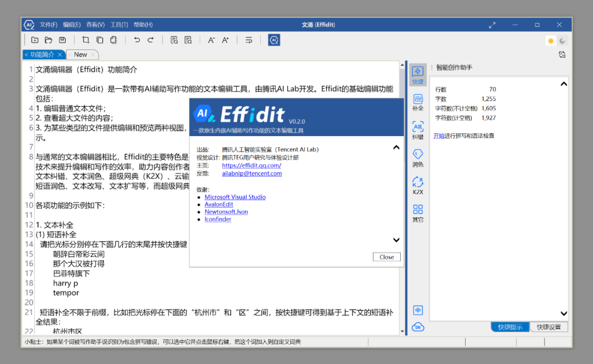Click the Effidit app logo in the title bar

point(29,25)
